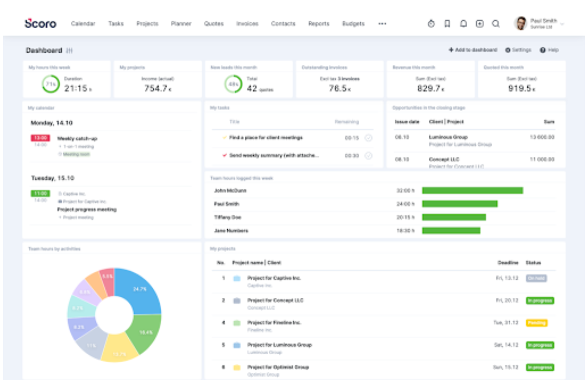The width and height of the screenshot is (588, 392).
Task: Go to Contacts in the navigation
Action: click(283, 24)
